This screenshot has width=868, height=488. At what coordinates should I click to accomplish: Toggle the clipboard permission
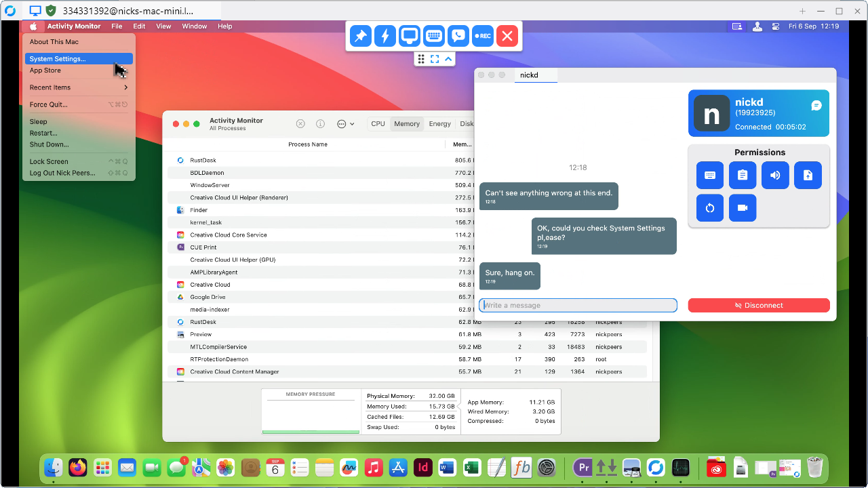(x=743, y=175)
